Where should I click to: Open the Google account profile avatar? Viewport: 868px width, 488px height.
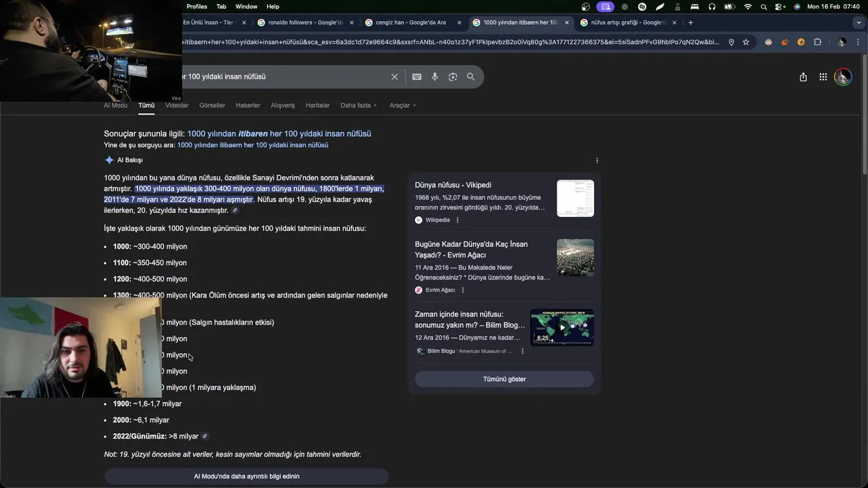(843, 77)
